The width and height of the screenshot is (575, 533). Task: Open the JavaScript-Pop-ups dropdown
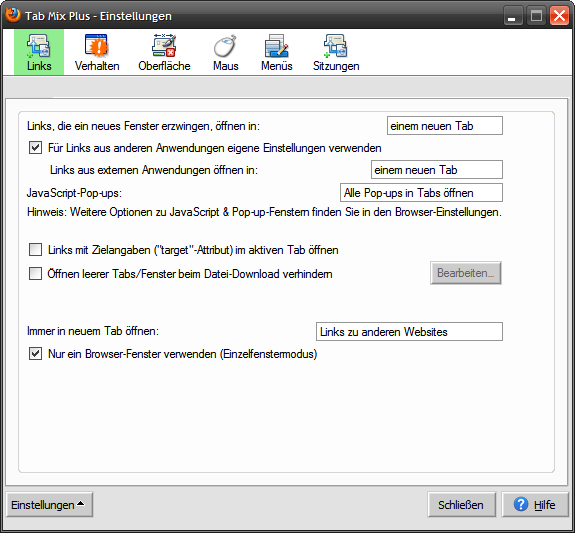[421, 193]
